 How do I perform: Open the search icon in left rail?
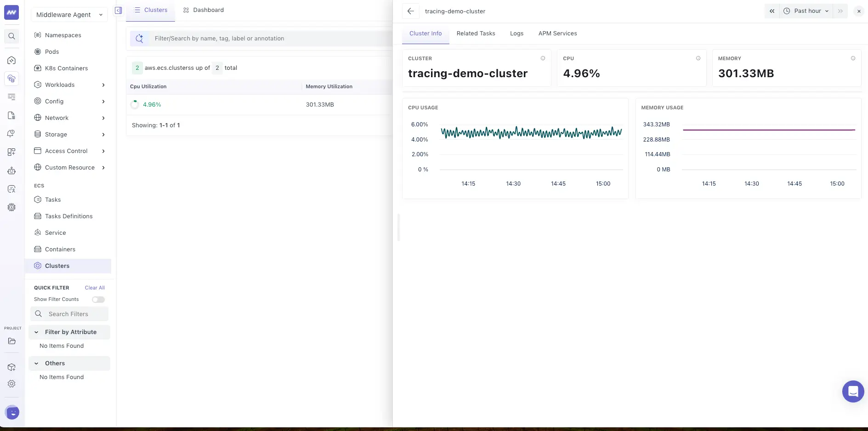pyautogui.click(x=12, y=36)
